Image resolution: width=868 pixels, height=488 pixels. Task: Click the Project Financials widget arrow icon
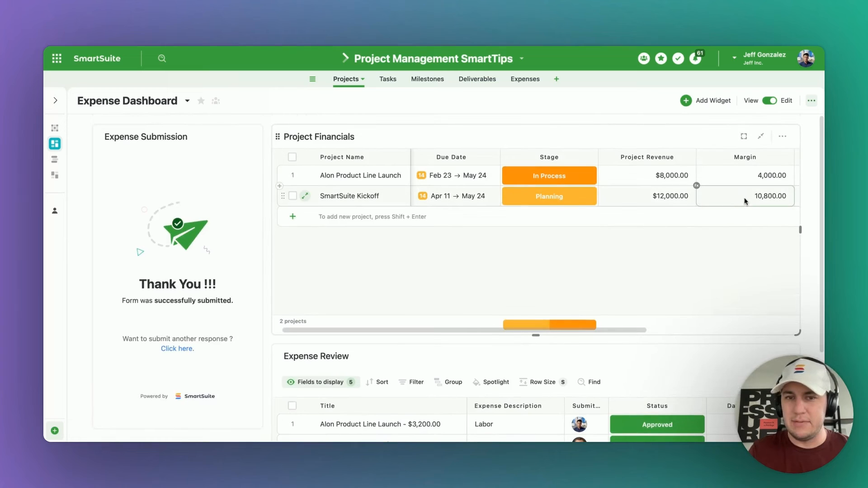tap(761, 136)
